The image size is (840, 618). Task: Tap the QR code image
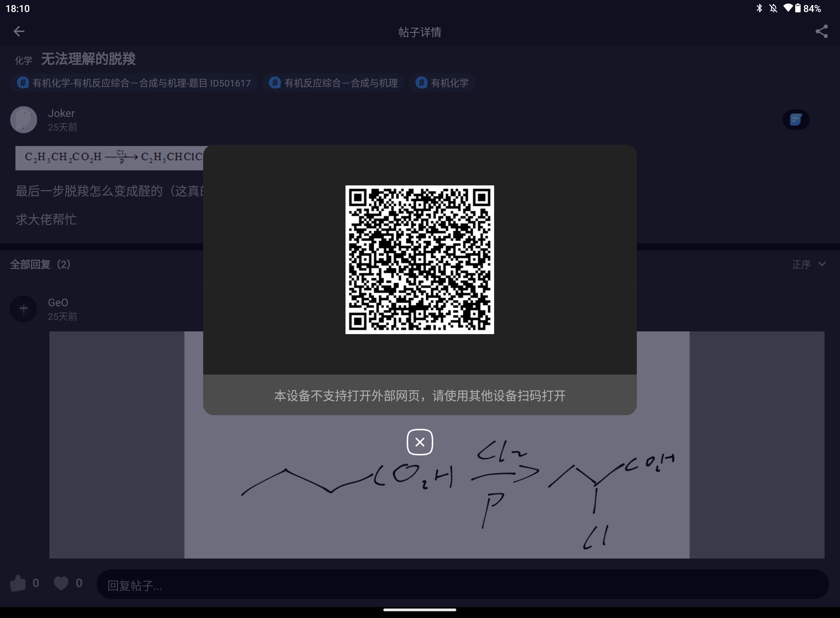click(420, 260)
